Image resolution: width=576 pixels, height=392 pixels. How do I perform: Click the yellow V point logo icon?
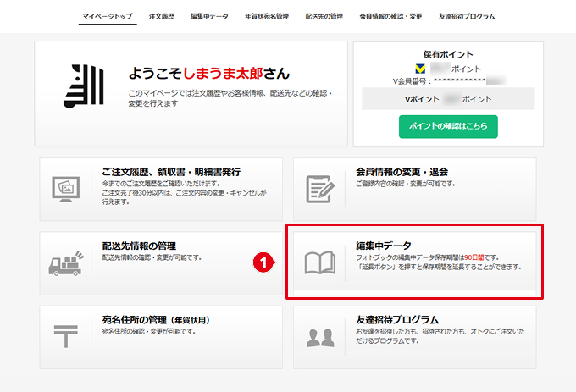pos(420,69)
